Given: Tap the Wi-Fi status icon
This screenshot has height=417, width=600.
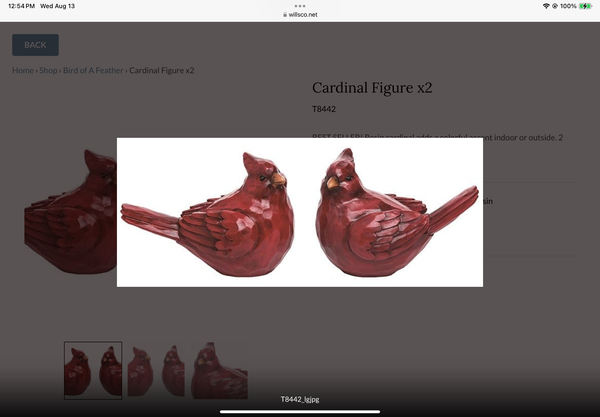Looking at the screenshot, I should (547, 6).
